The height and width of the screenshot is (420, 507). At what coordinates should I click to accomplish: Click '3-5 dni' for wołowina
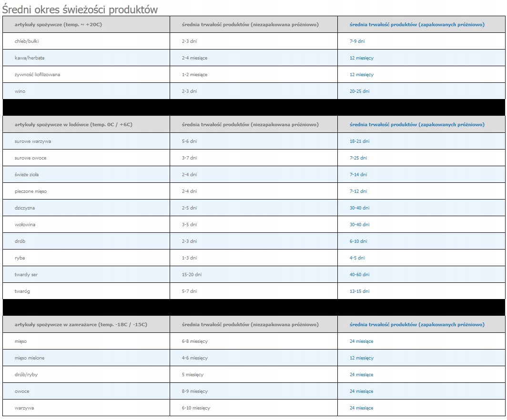click(x=190, y=225)
